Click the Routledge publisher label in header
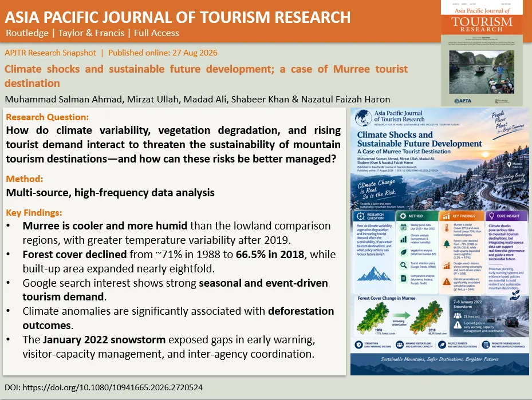The image size is (532, 400). [27, 33]
